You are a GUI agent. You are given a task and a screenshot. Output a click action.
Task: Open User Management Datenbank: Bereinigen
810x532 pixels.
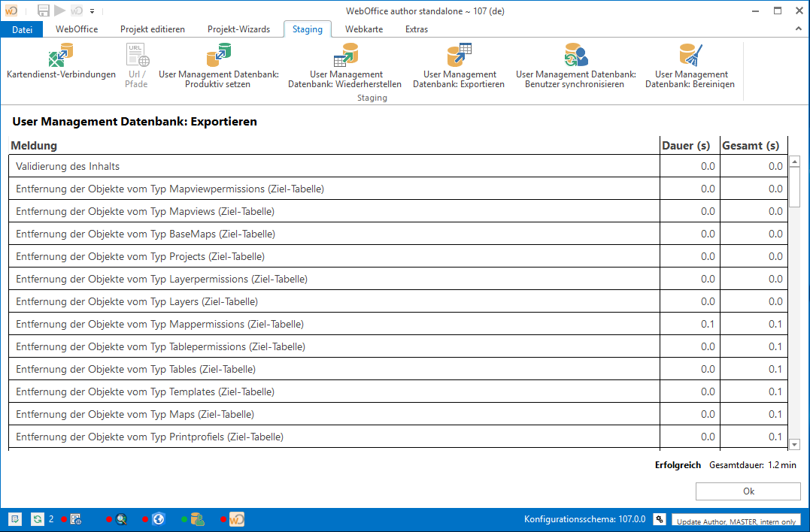click(689, 65)
